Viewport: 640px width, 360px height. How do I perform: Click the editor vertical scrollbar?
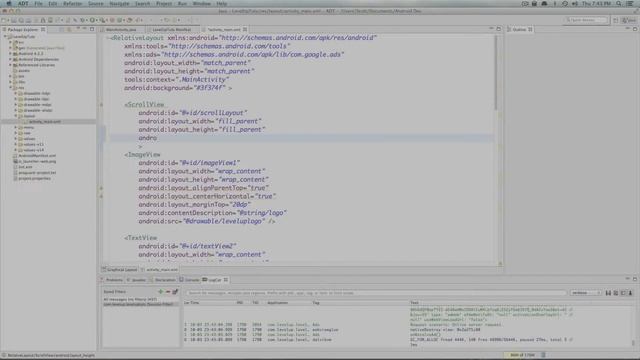pos(496,73)
